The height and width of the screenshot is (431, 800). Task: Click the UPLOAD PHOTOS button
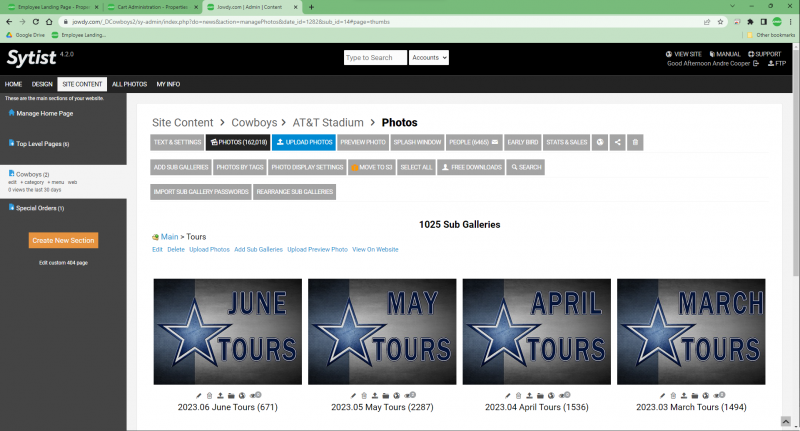point(304,142)
